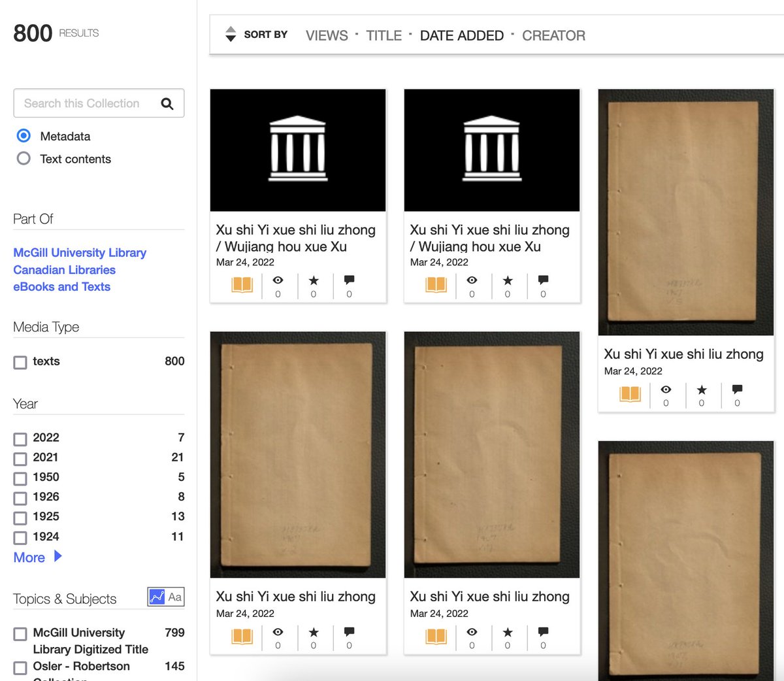
Task: Click book icon on bottom-middle brown cover card
Action: tap(436, 637)
